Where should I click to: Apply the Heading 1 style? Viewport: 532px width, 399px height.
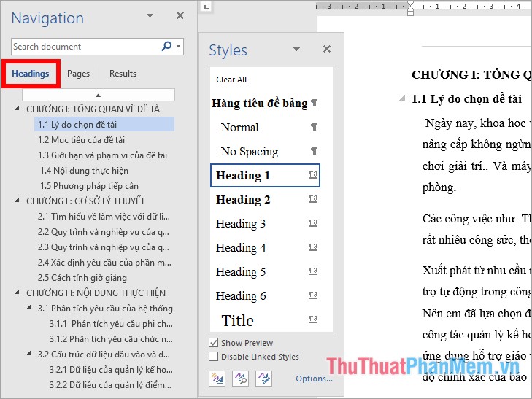click(265, 175)
